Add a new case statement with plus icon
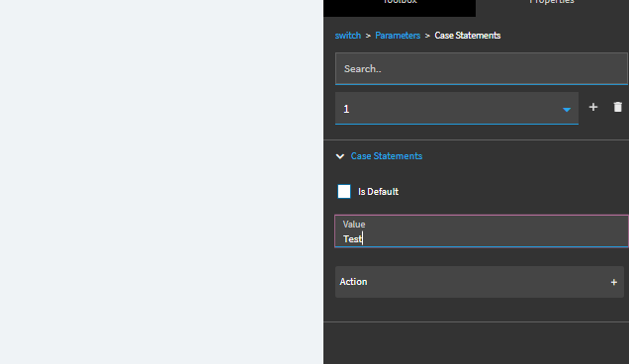 coord(592,107)
